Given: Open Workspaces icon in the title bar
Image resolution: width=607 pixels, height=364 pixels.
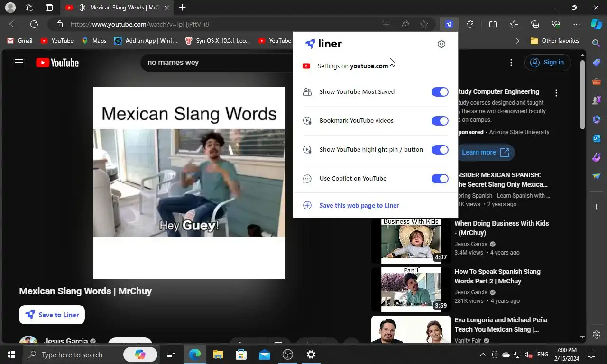Looking at the screenshot, I should point(29,8).
